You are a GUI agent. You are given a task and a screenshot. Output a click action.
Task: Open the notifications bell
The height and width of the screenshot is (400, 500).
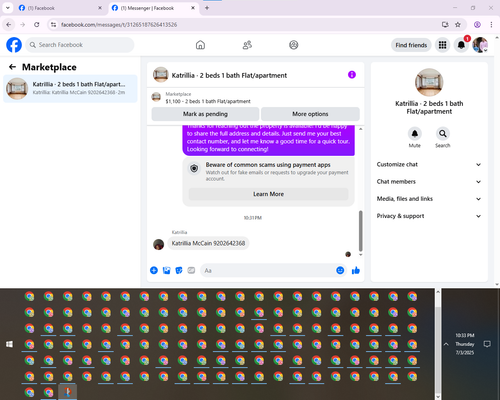tap(461, 45)
